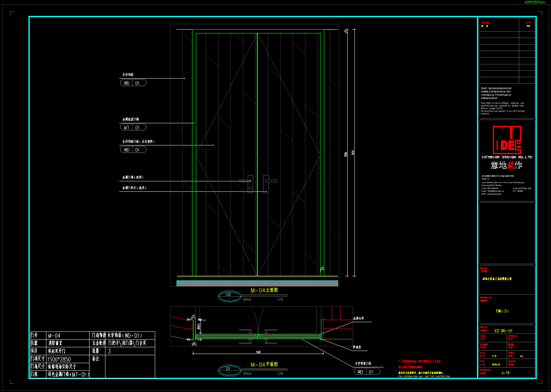The image size is (551, 392).
Task: Click the '金属门把手(选样)' annotation
Action: click(134, 188)
